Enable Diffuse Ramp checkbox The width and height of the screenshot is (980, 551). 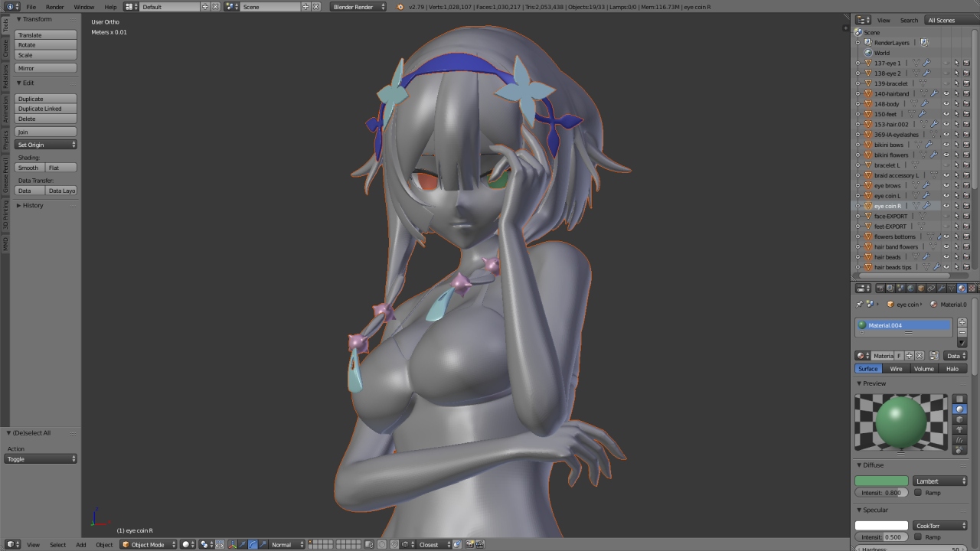pyautogui.click(x=918, y=493)
